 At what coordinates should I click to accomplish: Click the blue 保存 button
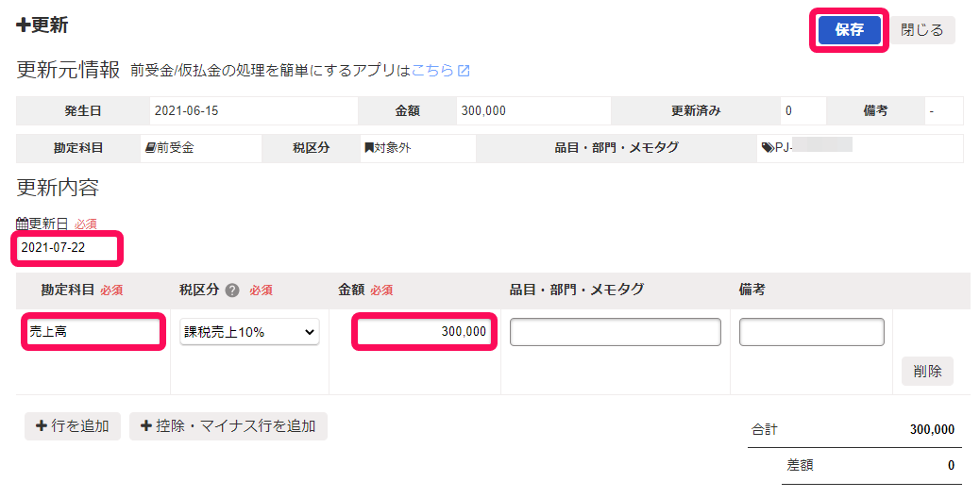pos(849,30)
